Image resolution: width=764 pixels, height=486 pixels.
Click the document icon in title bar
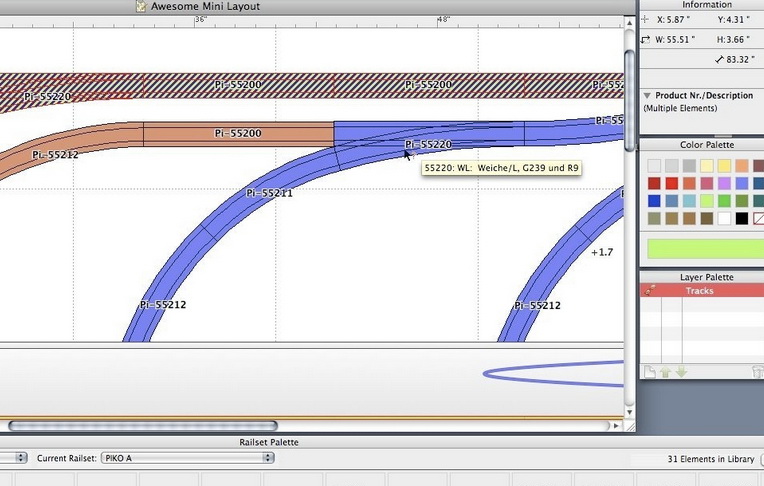coord(141,6)
